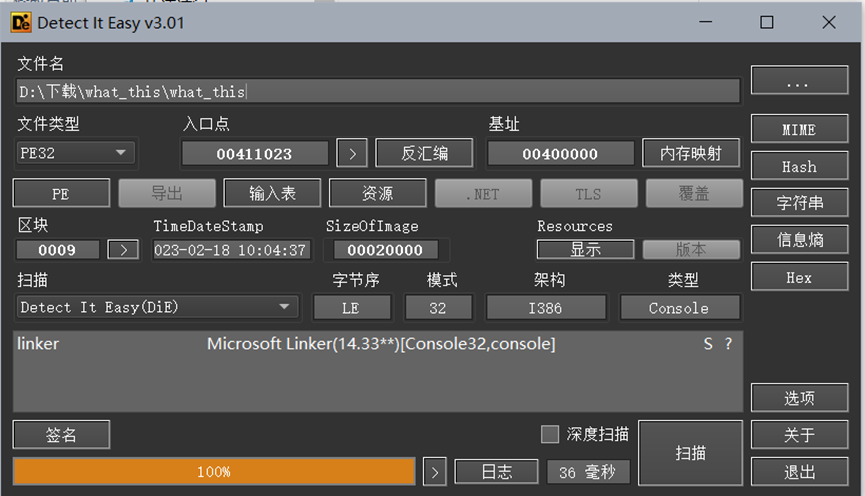Viewport: 865px width, 496px height.
Task: Open the 内存映射 memory map
Action: (x=691, y=153)
